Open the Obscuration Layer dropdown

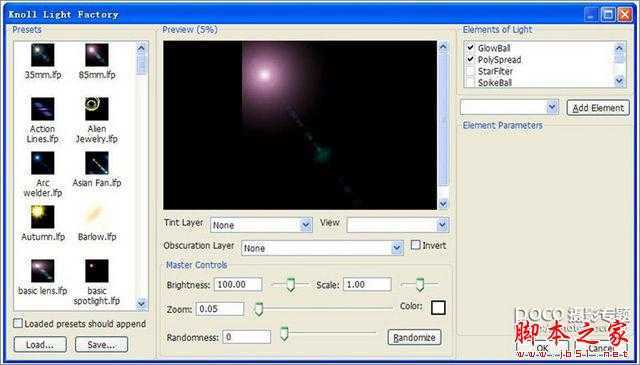click(397, 248)
